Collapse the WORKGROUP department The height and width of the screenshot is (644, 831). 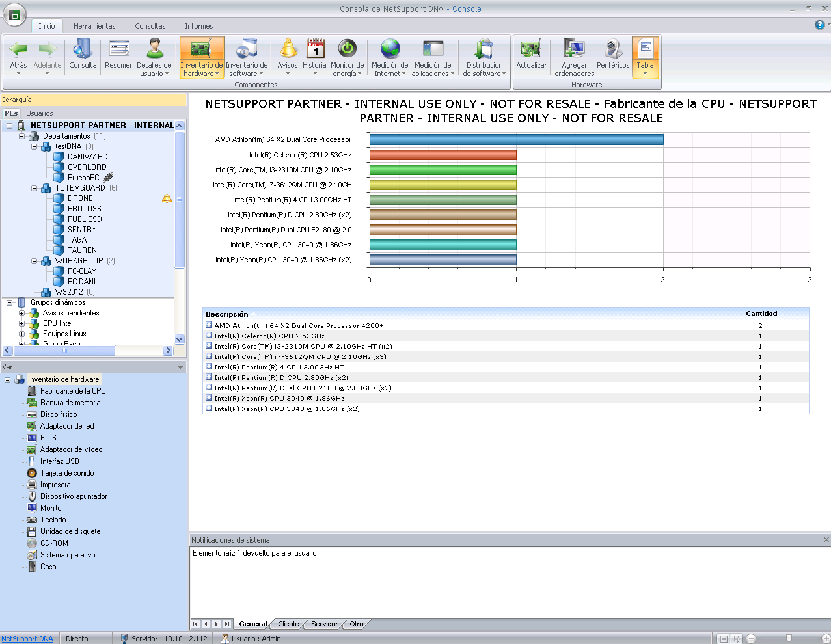click(x=34, y=261)
